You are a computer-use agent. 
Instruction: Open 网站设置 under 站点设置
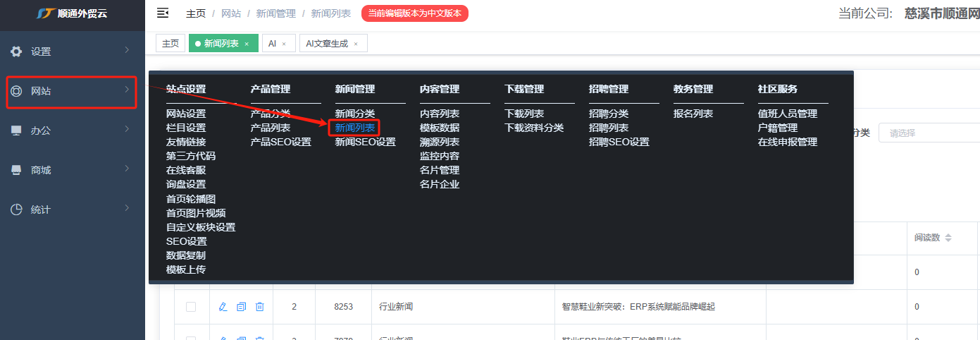coord(186,114)
